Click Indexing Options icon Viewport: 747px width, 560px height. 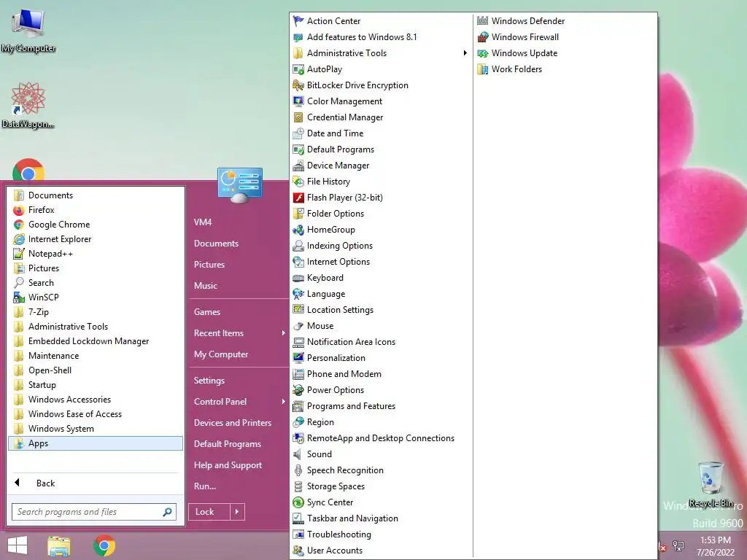tap(298, 246)
